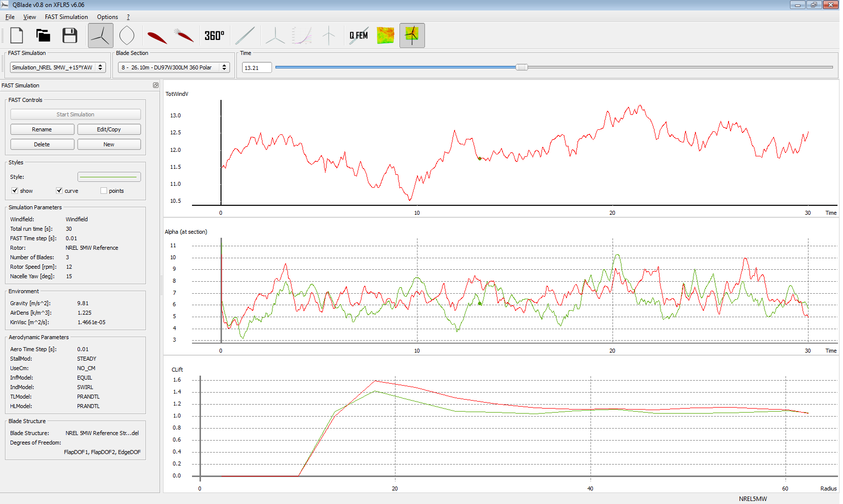The height and width of the screenshot is (504, 843).
Task: Open the airfoil design module
Action: click(154, 35)
